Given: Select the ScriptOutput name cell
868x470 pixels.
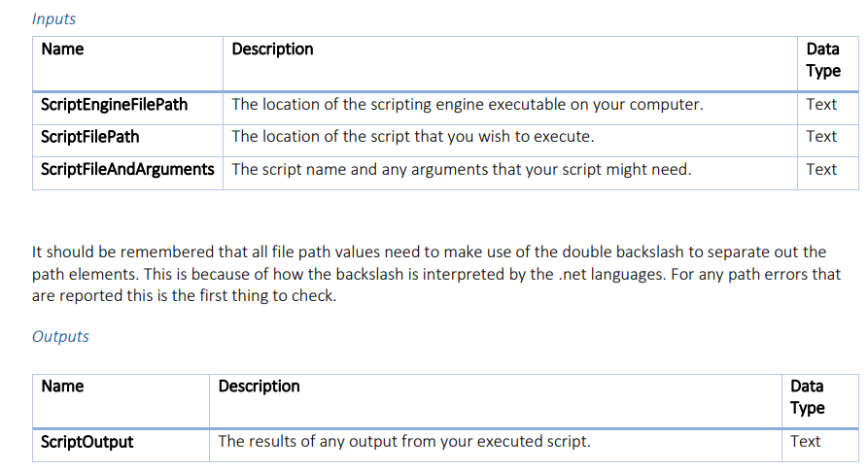Looking at the screenshot, I should click(x=87, y=442).
